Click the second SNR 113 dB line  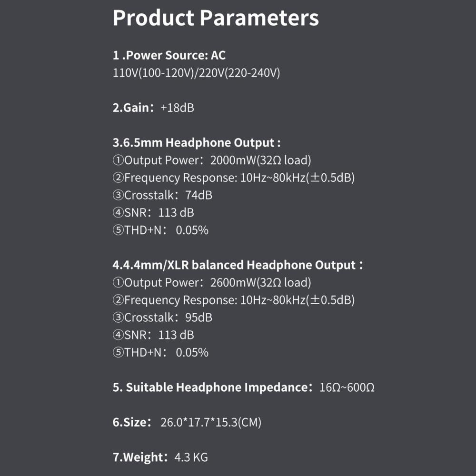pyautogui.click(x=153, y=335)
